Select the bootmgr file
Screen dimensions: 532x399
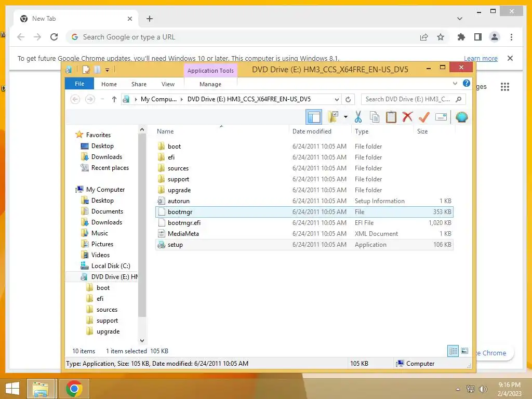click(304, 212)
